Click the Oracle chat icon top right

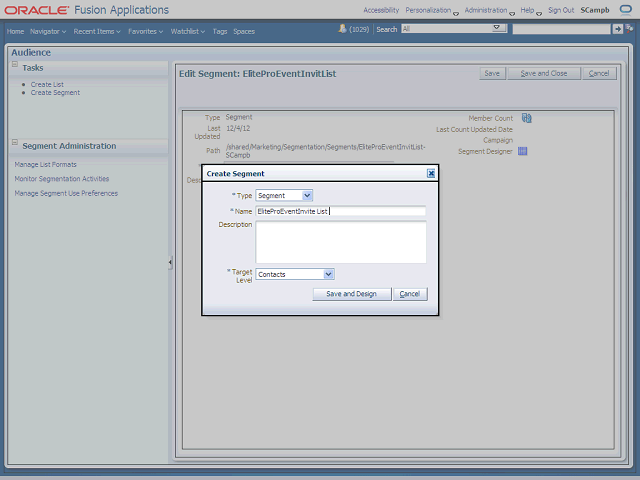[x=625, y=9]
